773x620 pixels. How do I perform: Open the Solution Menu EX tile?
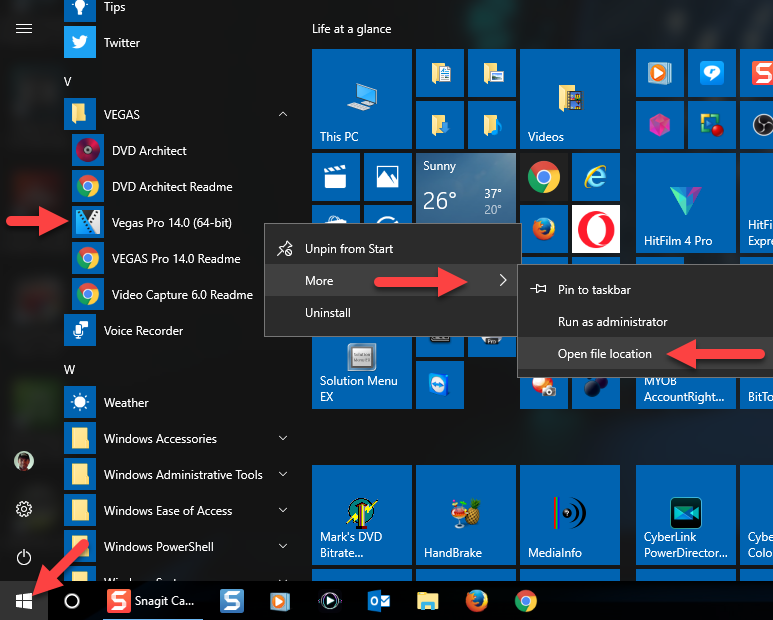click(361, 373)
